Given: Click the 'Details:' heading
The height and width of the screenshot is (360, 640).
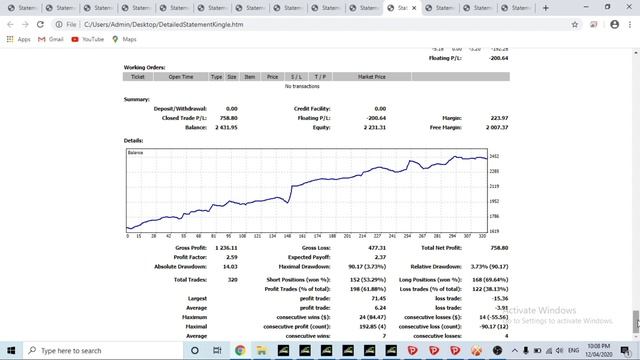Looking at the screenshot, I should (x=133, y=140).
